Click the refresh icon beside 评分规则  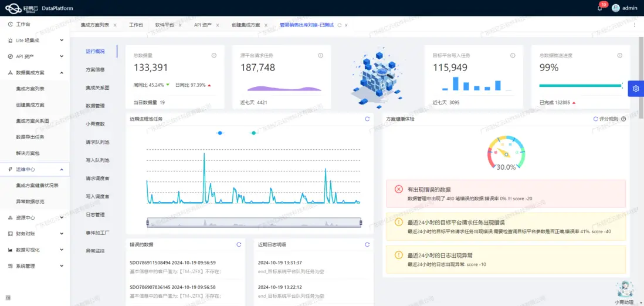coord(595,119)
